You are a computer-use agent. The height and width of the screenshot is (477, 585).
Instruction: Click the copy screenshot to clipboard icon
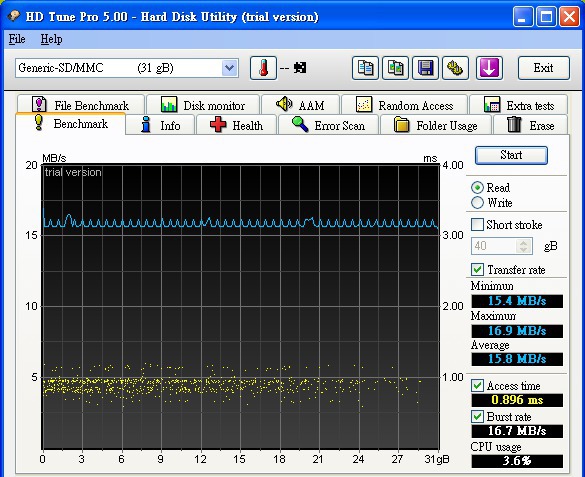click(395, 68)
